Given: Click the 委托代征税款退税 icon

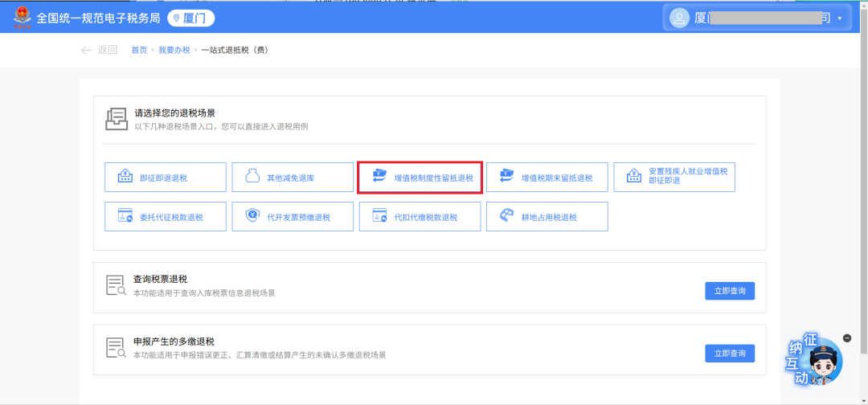Looking at the screenshot, I should click(x=125, y=216).
